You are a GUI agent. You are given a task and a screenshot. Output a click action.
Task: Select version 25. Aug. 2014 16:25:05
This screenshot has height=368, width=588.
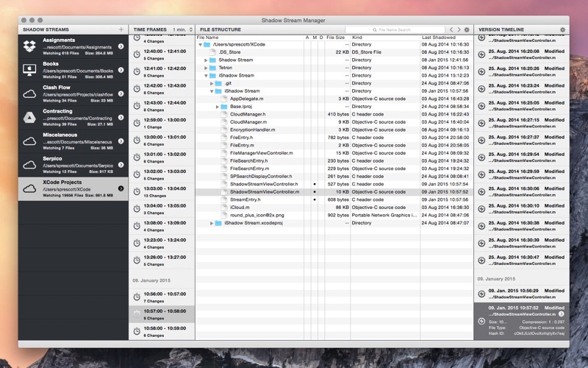coord(522,105)
